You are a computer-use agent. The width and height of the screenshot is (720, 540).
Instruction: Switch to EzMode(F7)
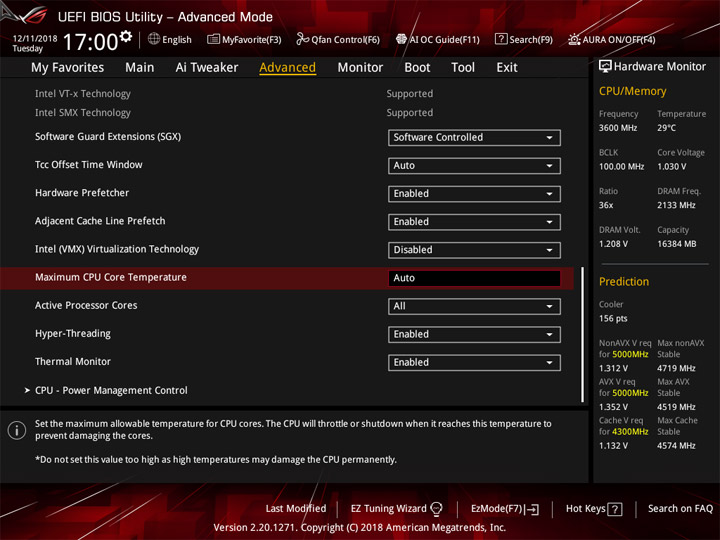click(505, 509)
